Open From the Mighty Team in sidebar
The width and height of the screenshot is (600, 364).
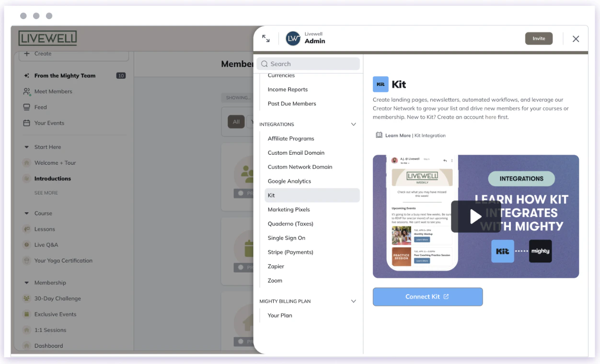(x=65, y=76)
